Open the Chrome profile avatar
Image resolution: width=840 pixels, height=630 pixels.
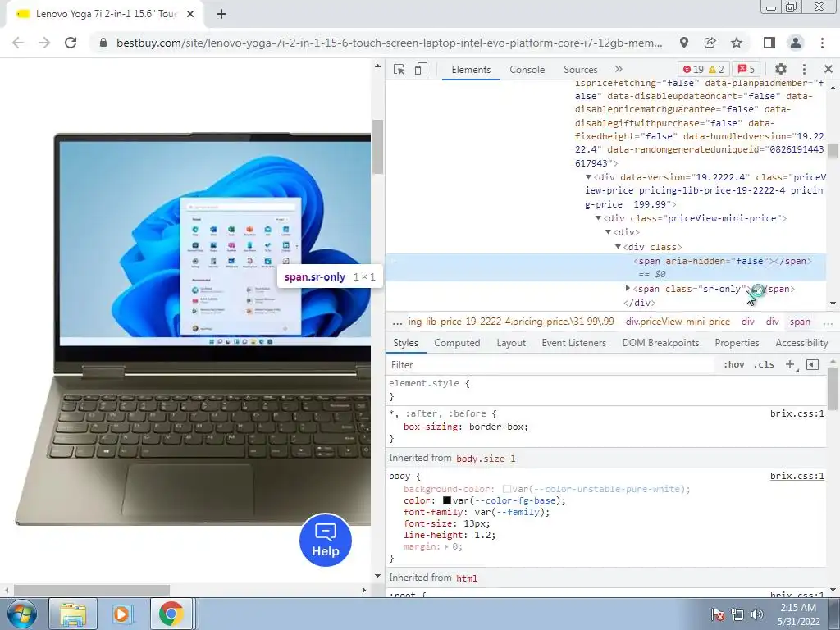click(796, 43)
